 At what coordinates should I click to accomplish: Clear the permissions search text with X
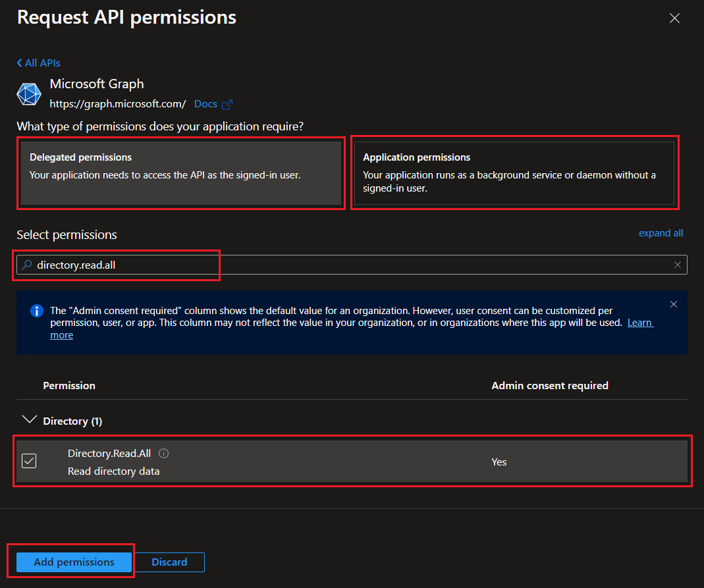tap(678, 265)
